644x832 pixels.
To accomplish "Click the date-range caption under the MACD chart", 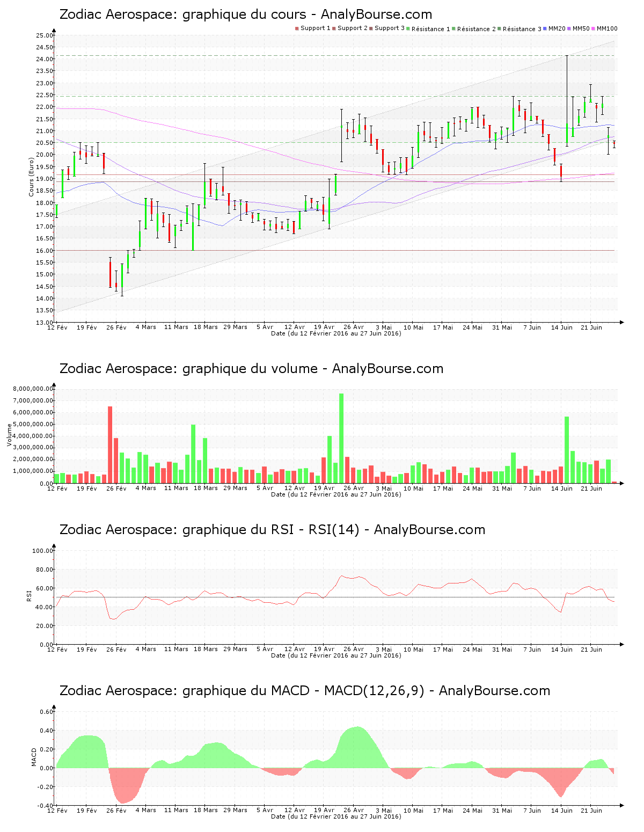I will point(336,816).
